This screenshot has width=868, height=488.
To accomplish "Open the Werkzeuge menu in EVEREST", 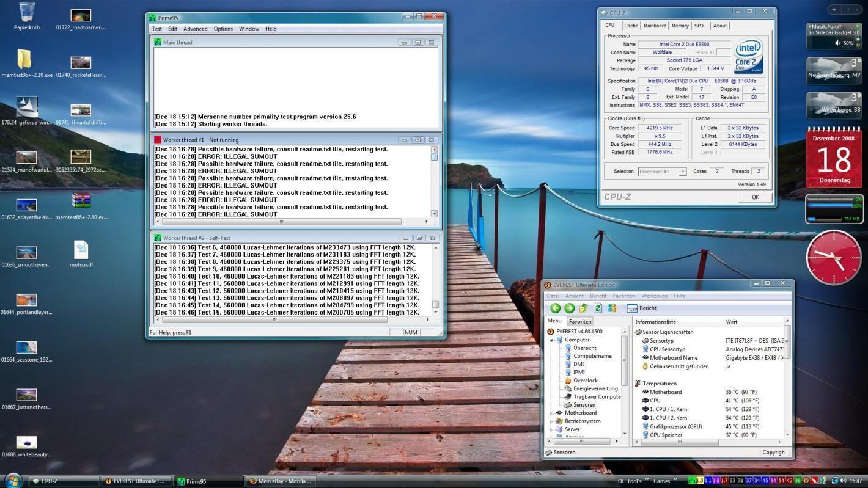I will (x=654, y=296).
